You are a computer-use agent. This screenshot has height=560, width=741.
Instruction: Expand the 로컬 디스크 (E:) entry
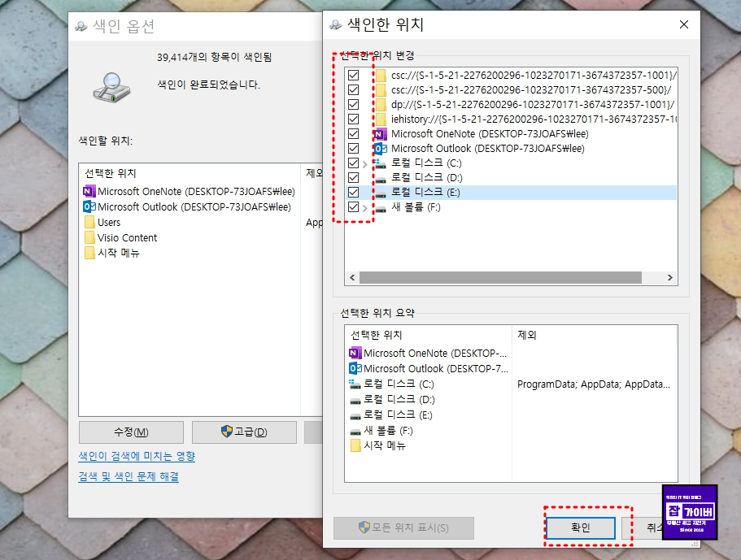[367, 192]
